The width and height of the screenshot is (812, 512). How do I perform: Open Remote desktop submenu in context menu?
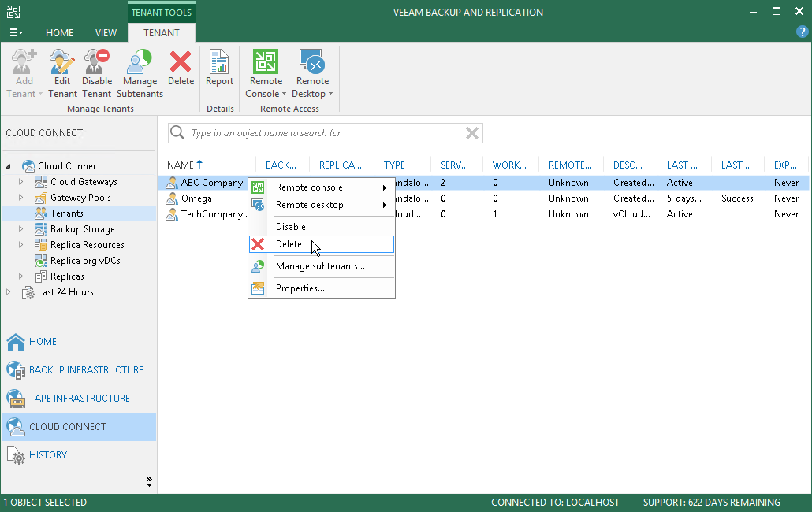click(322, 205)
